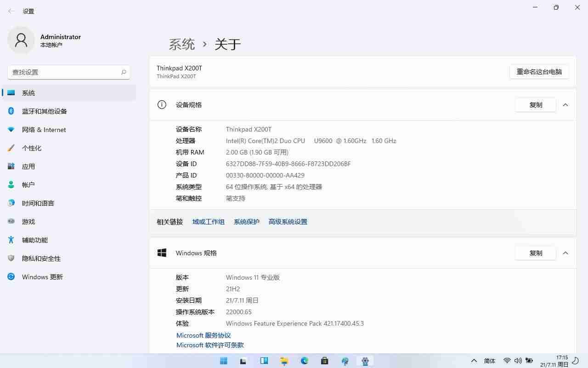
Task: Open 高级系统设置 link
Action: coord(288,222)
